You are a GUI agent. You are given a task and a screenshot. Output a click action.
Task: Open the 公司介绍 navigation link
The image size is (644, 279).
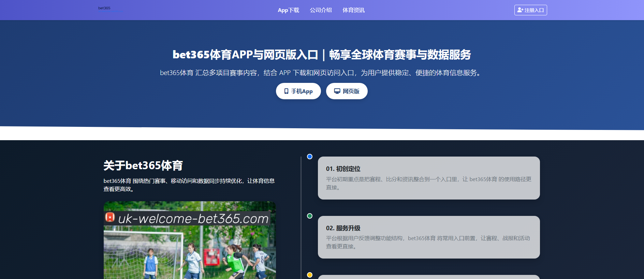pos(321,10)
